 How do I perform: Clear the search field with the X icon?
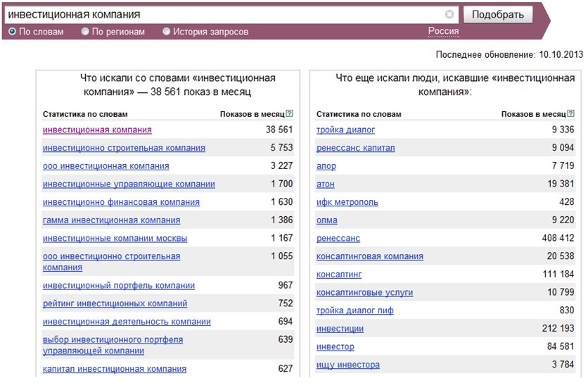click(x=449, y=14)
